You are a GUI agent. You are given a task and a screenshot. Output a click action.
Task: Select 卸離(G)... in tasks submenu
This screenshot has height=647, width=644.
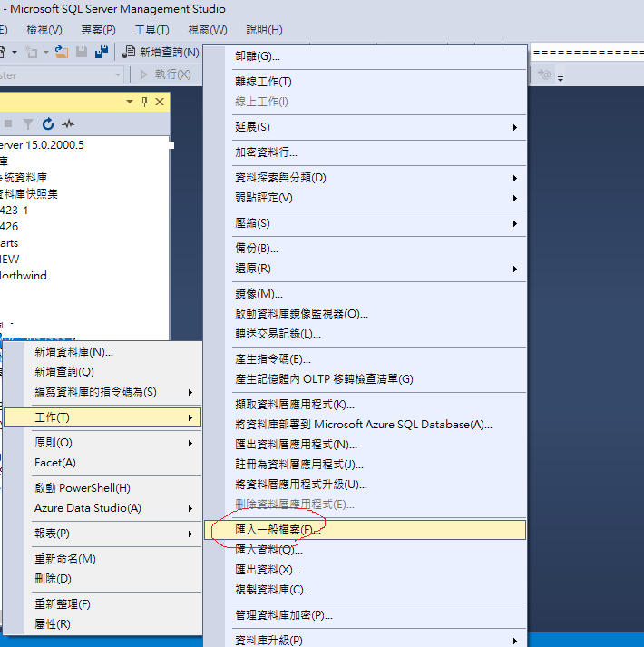pos(366,56)
